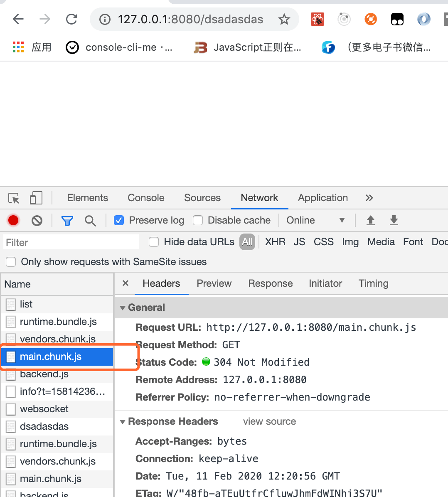Import HAR file with upload arrow
Screen dimensions: 448x497
pyautogui.click(x=371, y=220)
